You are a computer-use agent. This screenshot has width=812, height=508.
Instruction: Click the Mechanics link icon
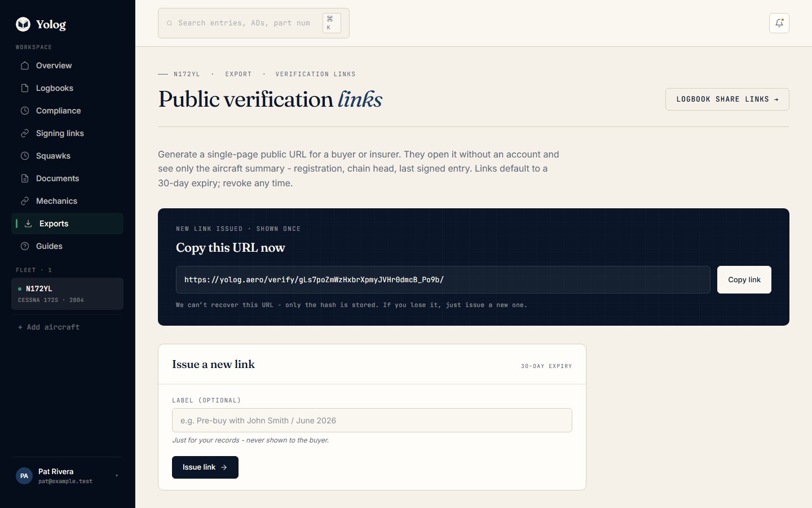click(x=25, y=201)
